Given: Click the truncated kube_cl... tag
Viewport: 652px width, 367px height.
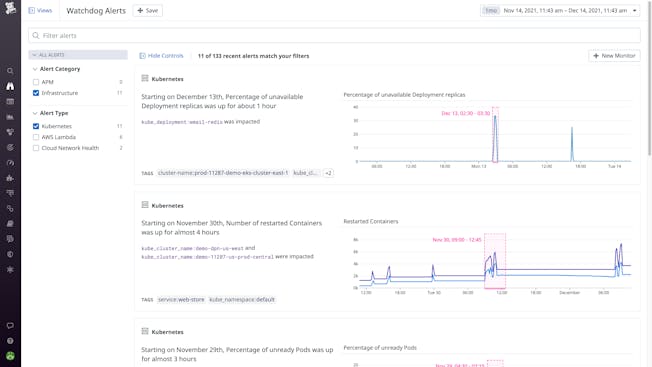Looking at the screenshot, I should coord(306,173).
